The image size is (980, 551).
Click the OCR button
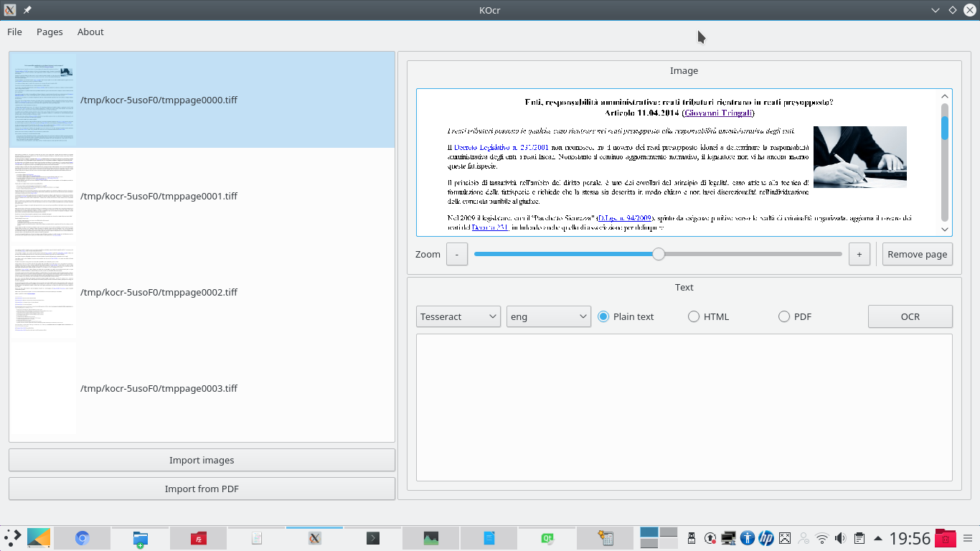pyautogui.click(x=910, y=316)
